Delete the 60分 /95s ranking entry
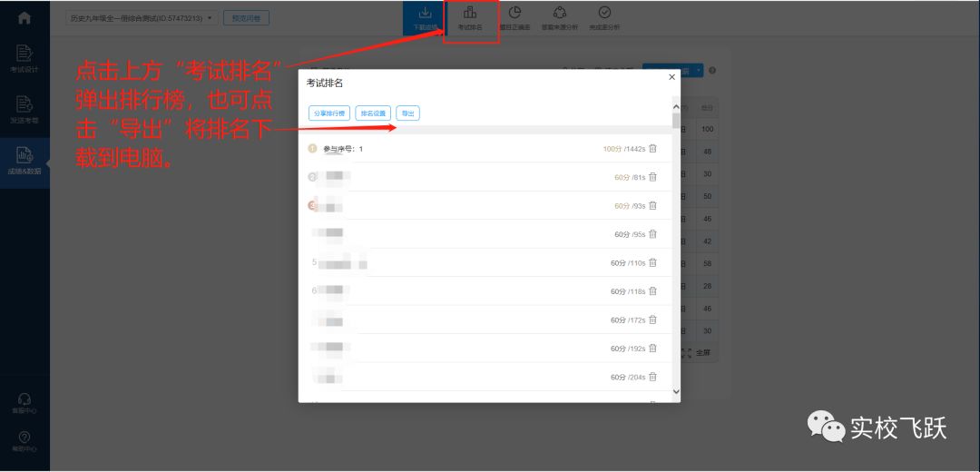Viewport: 980px width, 472px height. tap(652, 234)
